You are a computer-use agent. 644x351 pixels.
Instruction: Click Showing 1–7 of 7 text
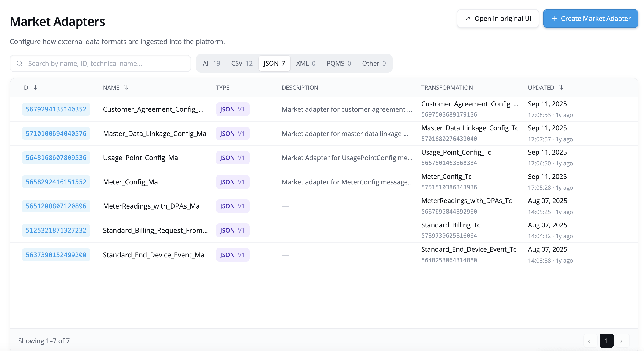coord(44,341)
